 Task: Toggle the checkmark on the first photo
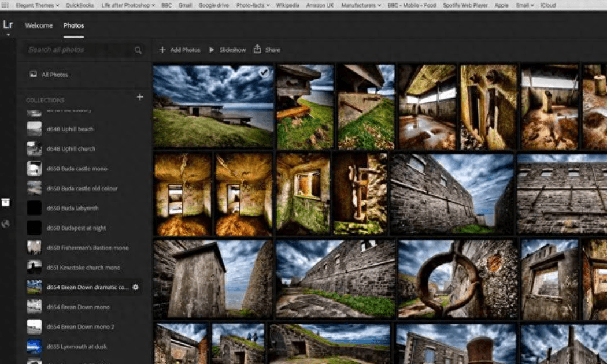point(264,72)
